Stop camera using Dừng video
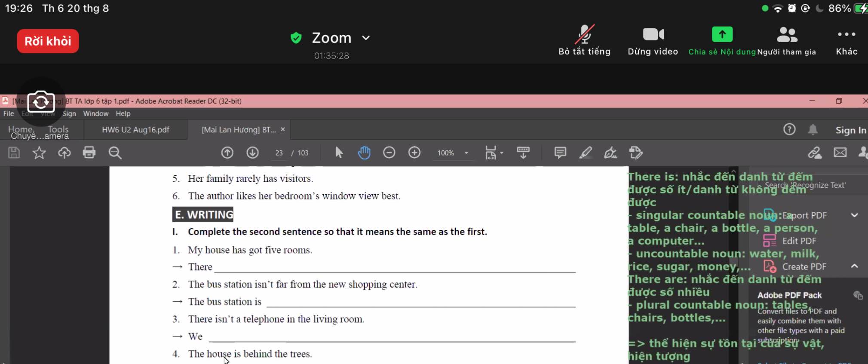The height and width of the screenshot is (364, 868). (653, 40)
